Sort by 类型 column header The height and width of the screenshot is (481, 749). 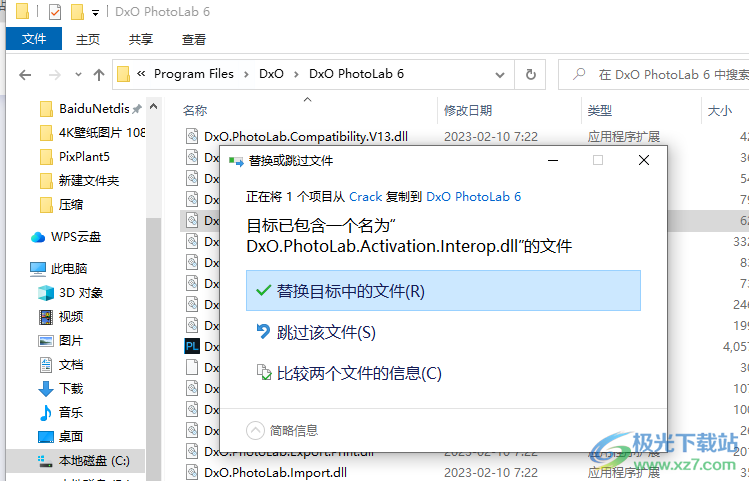click(x=599, y=111)
